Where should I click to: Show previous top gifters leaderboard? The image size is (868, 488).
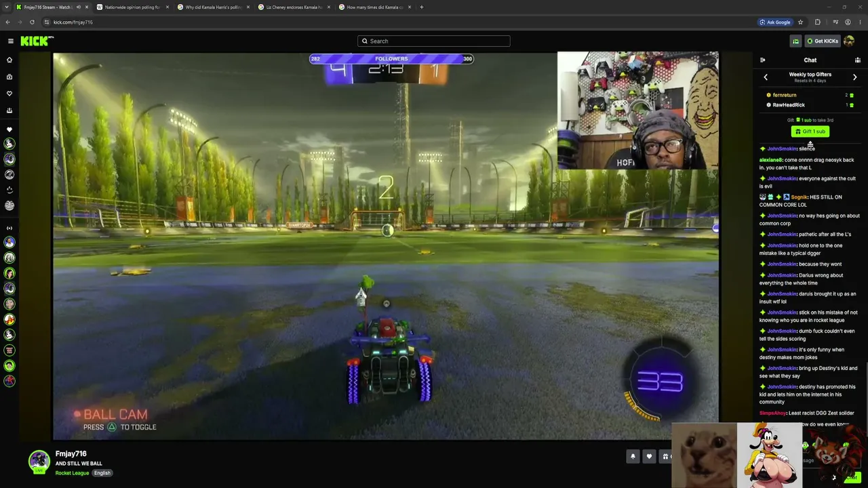tap(766, 77)
